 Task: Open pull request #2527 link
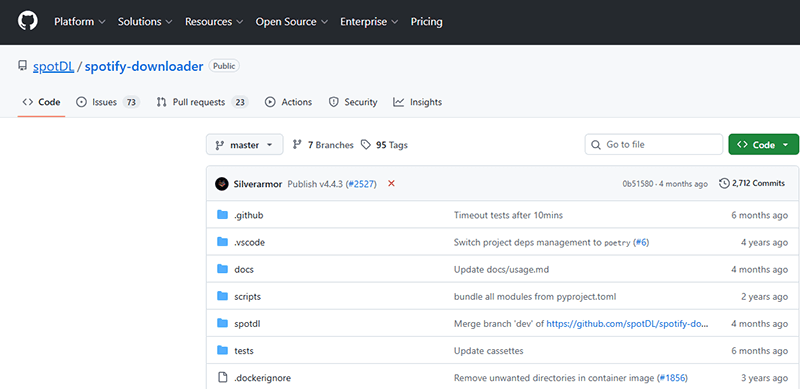coord(361,184)
